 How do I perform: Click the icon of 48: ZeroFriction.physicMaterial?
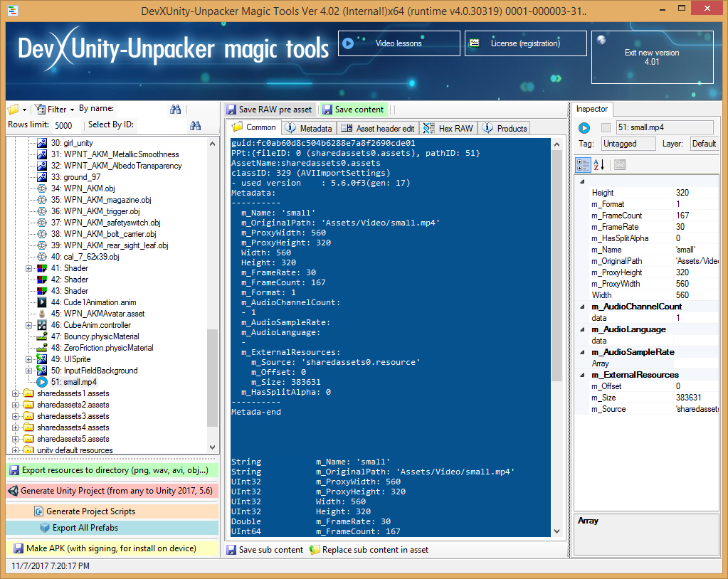click(42, 348)
